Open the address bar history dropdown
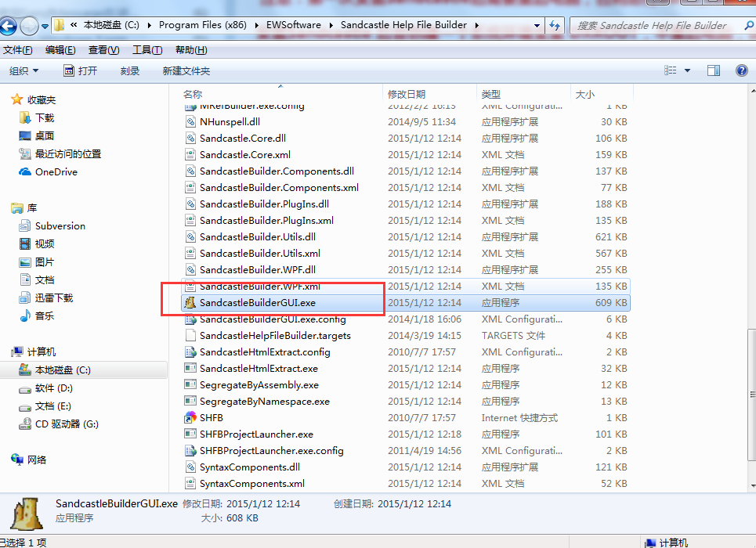The image size is (756, 548). [537, 26]
